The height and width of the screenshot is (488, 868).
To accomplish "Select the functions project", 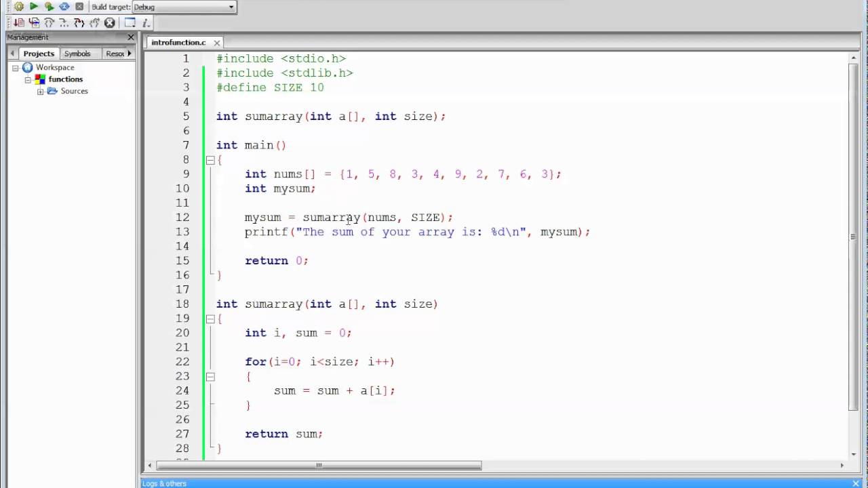I will tap(65, 79).
